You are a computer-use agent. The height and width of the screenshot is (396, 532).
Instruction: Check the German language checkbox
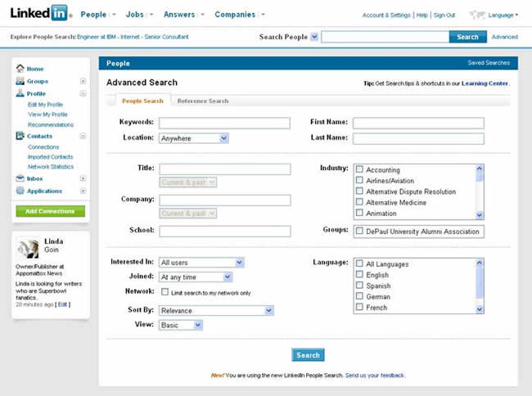click(x=359, y=296)
